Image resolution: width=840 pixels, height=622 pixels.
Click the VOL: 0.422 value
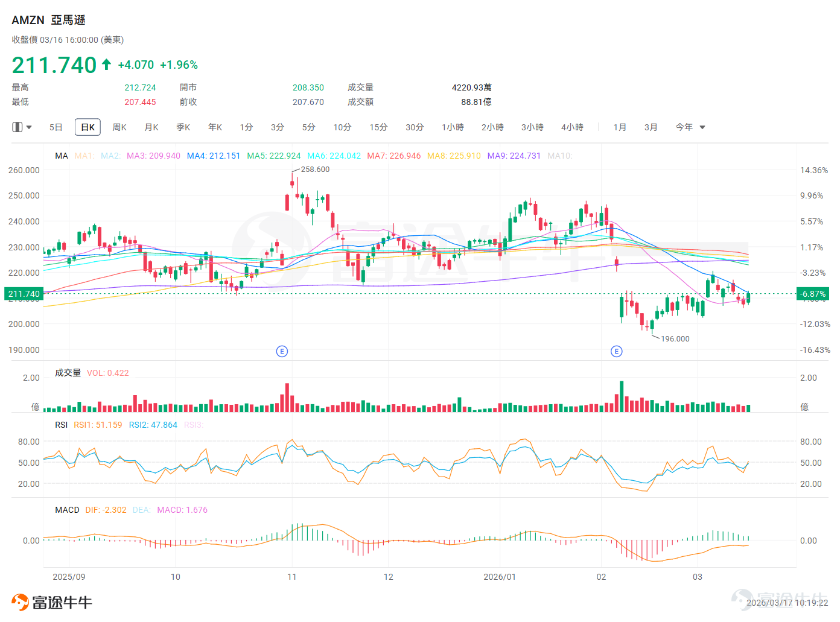(108, 373)
